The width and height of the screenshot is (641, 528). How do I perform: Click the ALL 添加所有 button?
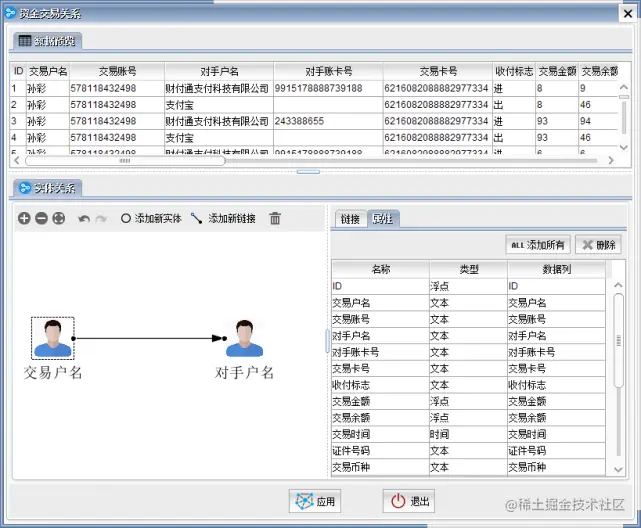point(538,245)
